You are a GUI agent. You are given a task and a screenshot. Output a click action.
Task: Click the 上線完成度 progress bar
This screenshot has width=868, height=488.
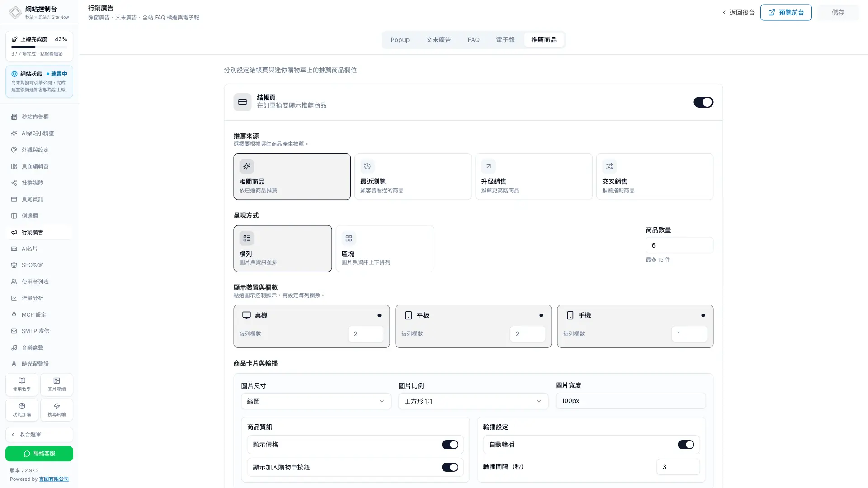click(39, 47)
